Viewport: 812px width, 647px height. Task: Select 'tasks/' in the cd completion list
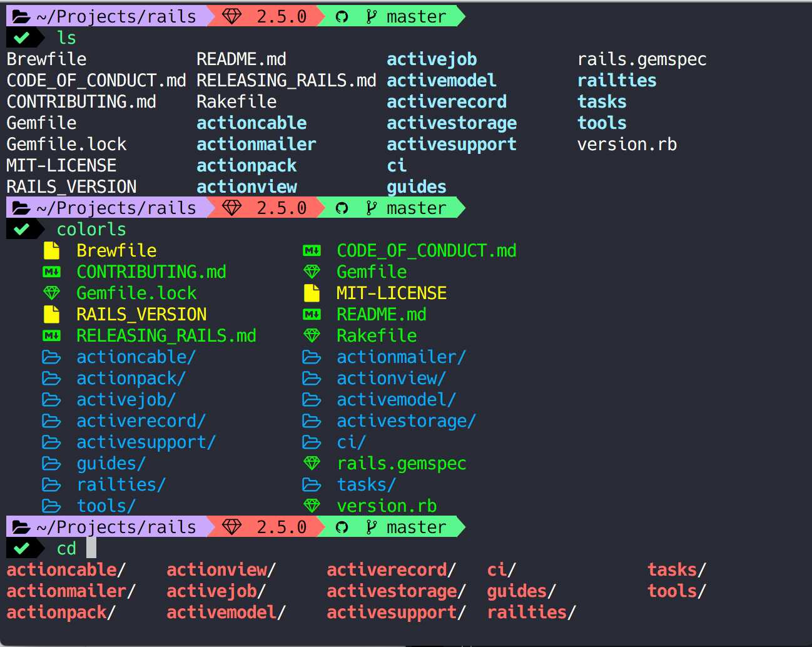point(677,570)
